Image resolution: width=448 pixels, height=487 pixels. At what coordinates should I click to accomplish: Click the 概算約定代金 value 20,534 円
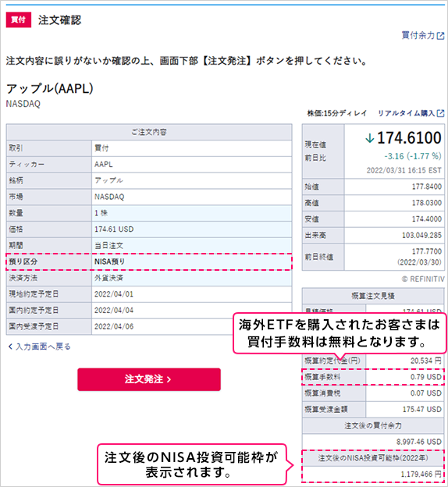(426, 361)
